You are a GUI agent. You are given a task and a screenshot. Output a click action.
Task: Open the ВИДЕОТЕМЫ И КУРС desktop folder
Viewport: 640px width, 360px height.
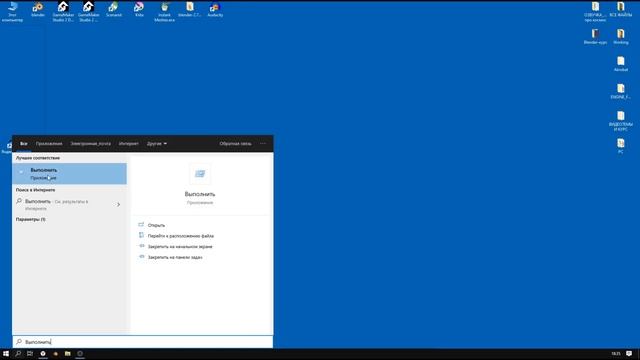(x=620, y=120)
